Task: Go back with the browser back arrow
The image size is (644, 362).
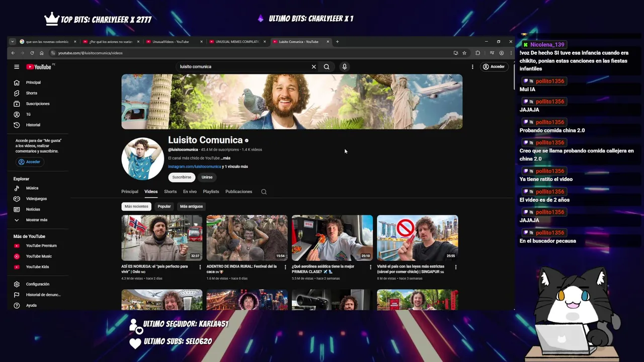Action: pyautogui.click(x=13, y=53)
